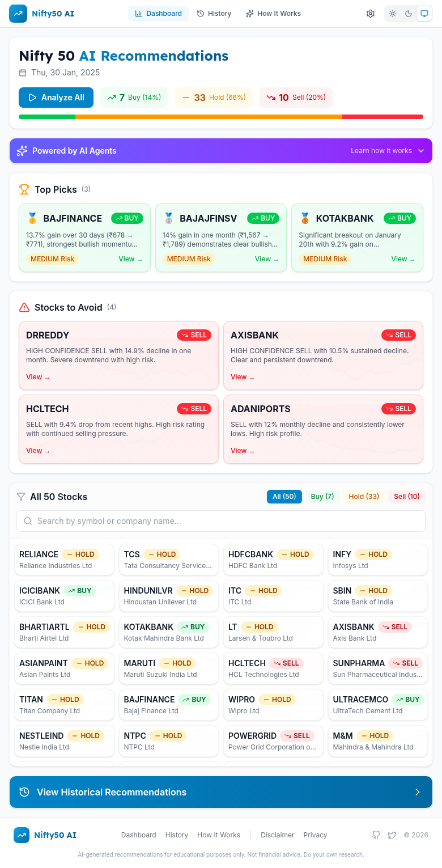This screenshot has height=868, width=442.
Task: Focus the stock symbol search field
Action: (221, 521)
